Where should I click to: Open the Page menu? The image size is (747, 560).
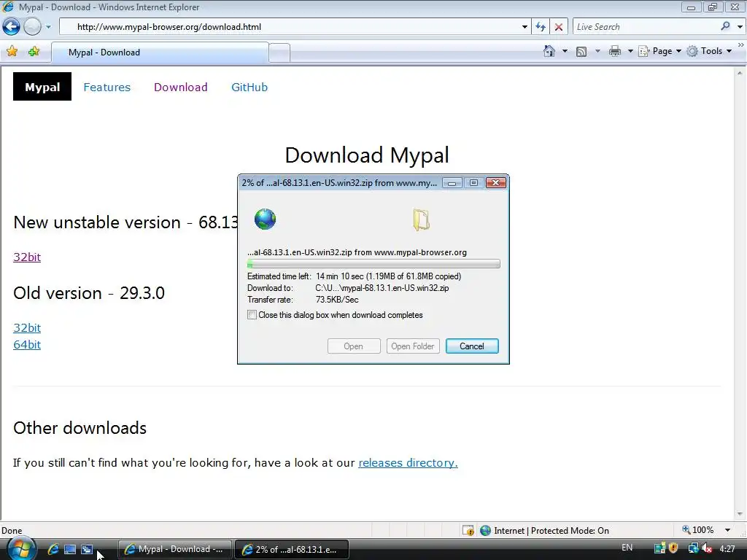[660, 51]
